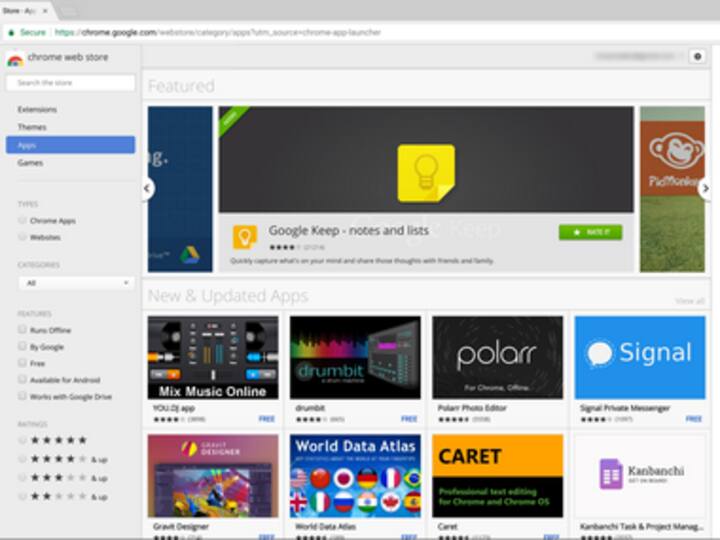The height and width of the screenshot is (540, 720).
Task: Show the next featured slide arrow
Action: pyautogui.click(x=705, y=188)
